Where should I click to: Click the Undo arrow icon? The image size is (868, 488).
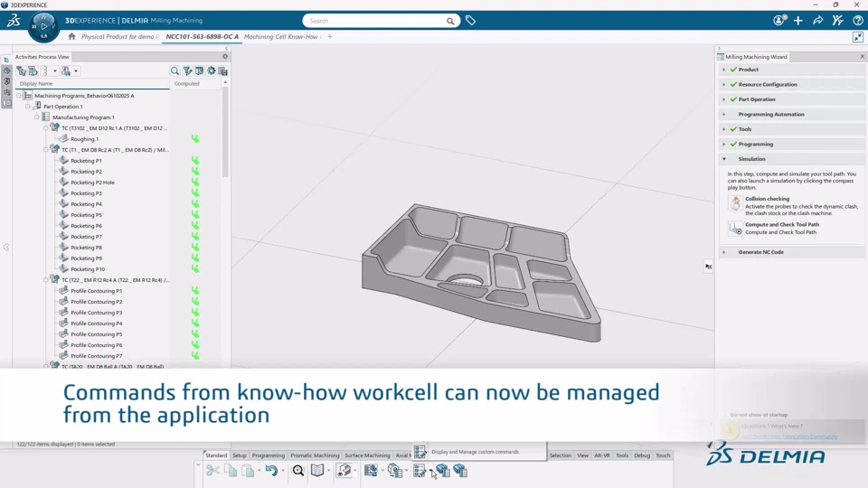coord(271,471)
